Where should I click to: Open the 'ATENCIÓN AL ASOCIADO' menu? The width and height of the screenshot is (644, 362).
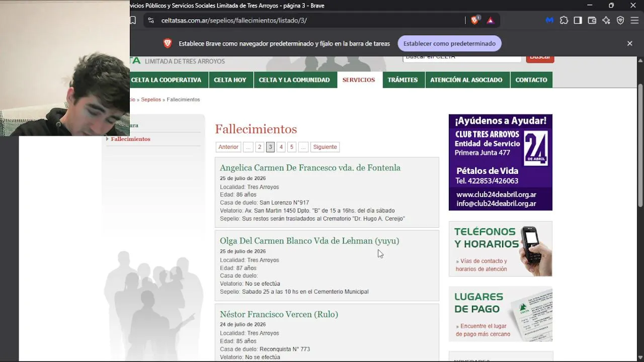click(466, 80)
